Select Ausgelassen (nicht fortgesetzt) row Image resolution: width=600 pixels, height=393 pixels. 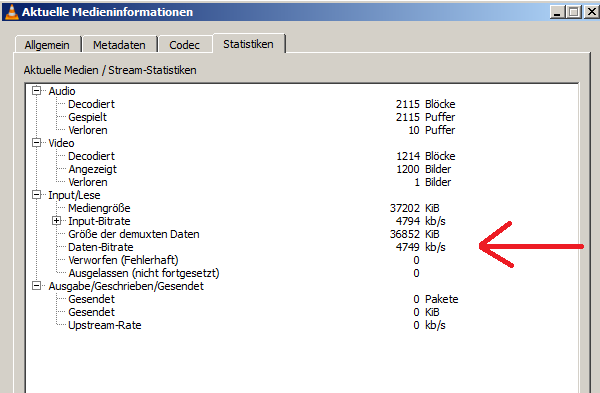pyautogui.click(x=143, y=273)
